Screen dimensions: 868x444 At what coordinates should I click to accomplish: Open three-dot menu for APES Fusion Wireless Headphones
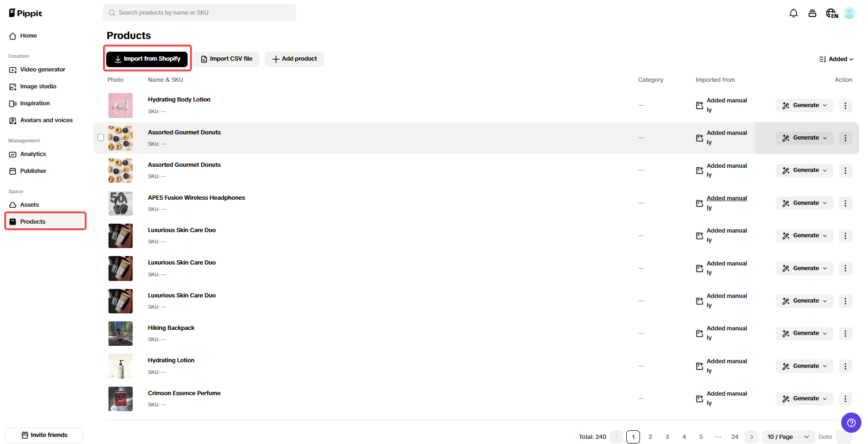(x=845, y=203)
